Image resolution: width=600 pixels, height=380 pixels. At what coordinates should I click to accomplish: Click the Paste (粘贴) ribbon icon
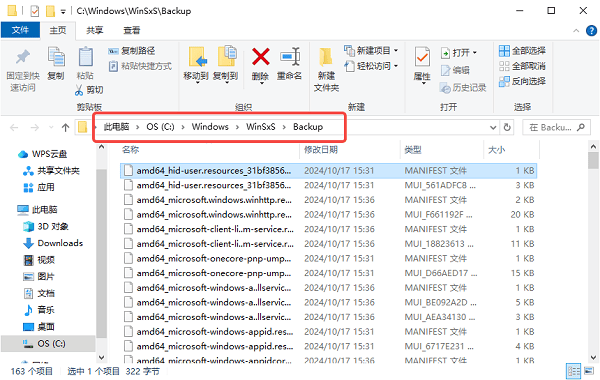click(x=85, y=57)
